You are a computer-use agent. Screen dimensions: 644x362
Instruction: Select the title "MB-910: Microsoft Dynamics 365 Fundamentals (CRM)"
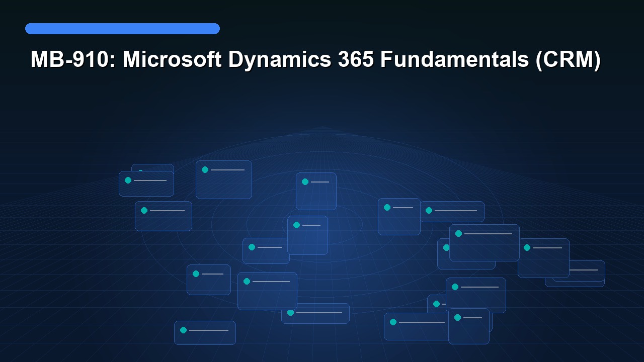(316, 60)
